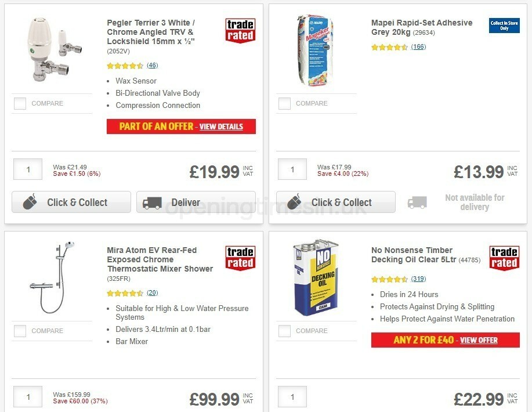Click the truck icon on the Deliver button
Viewport: 532px width, 412px height.
coord(152,202)
